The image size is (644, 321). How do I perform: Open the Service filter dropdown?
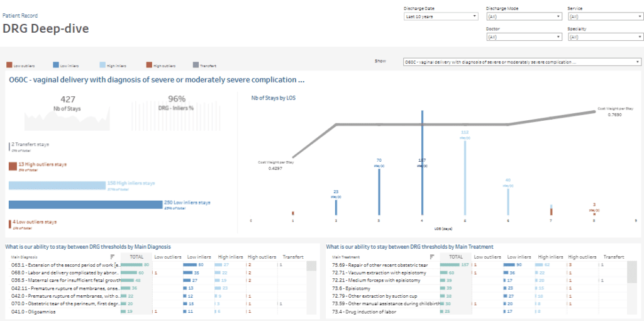(606, 16)
